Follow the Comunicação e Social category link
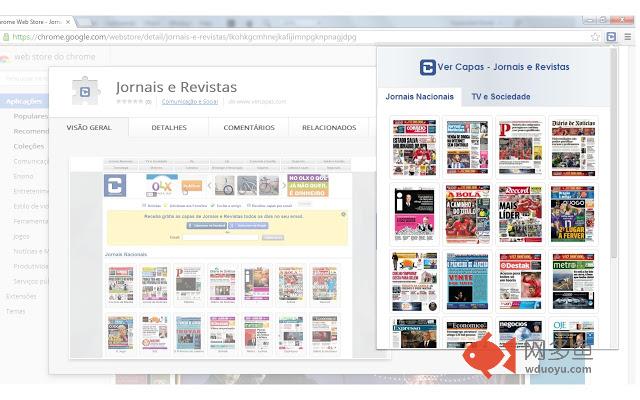 (x=190, y=101)
